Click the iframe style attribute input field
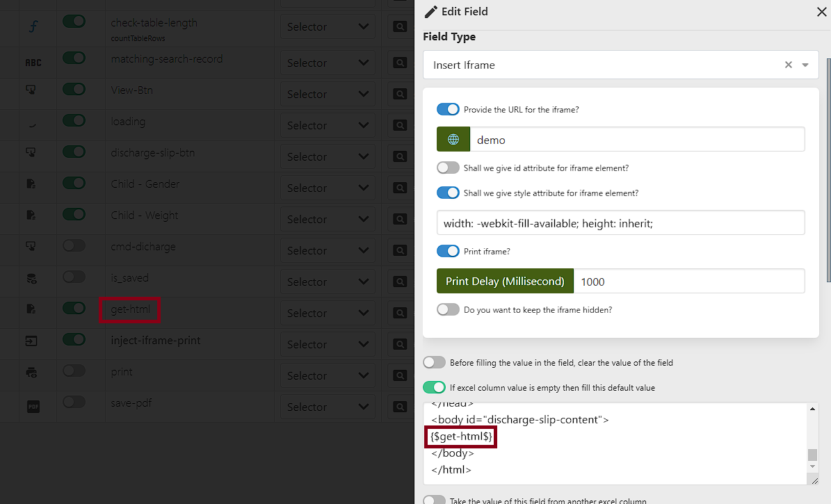 coord(620,223)
